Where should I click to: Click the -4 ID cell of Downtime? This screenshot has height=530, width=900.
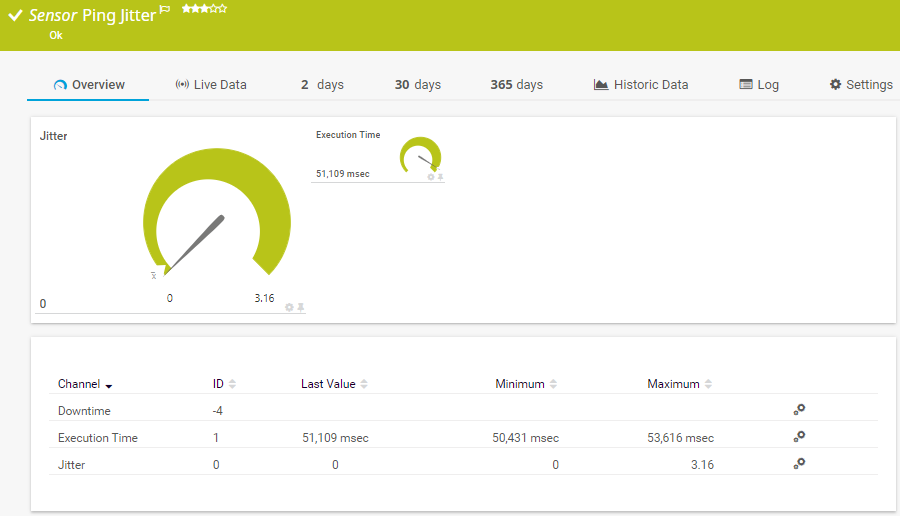(218, 411)
